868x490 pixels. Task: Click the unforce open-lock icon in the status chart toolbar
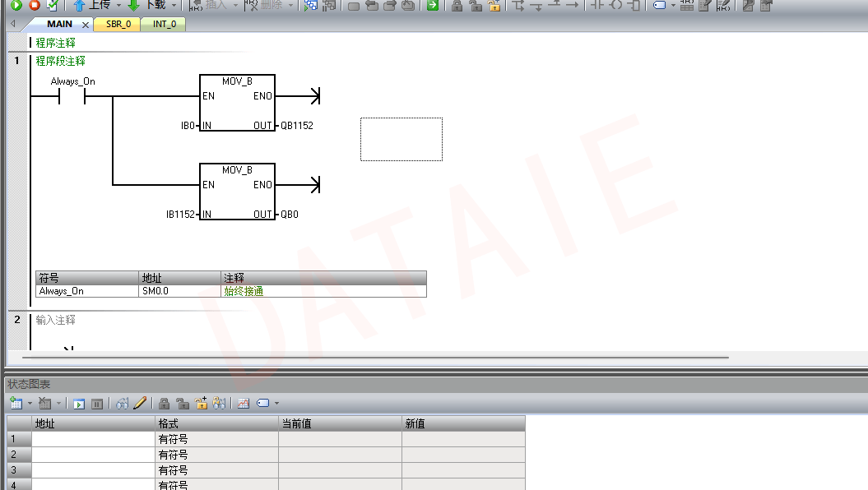click(182, 404)
